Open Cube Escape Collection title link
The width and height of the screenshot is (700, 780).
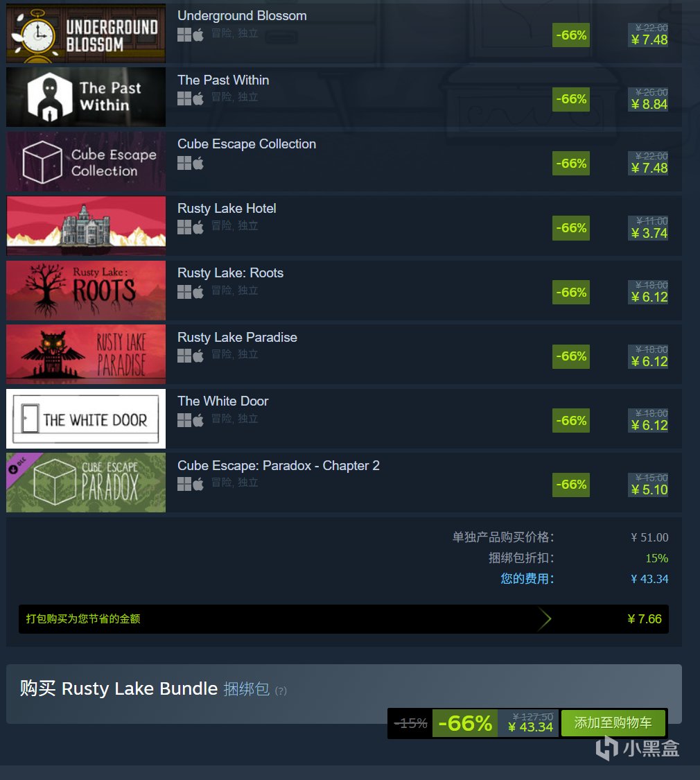pos(247,144)
